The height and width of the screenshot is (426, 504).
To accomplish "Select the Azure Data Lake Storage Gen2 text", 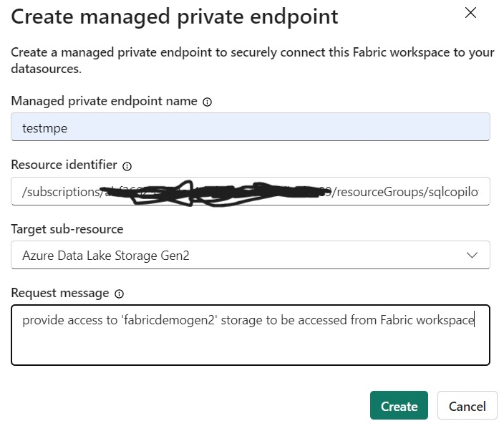I will [105, 256].
